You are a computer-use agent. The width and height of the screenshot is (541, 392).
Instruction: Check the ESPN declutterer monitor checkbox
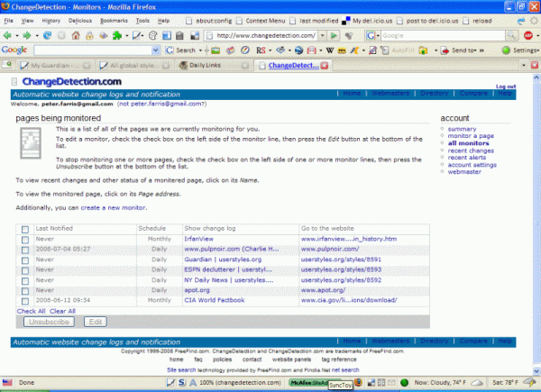point(25,270)
